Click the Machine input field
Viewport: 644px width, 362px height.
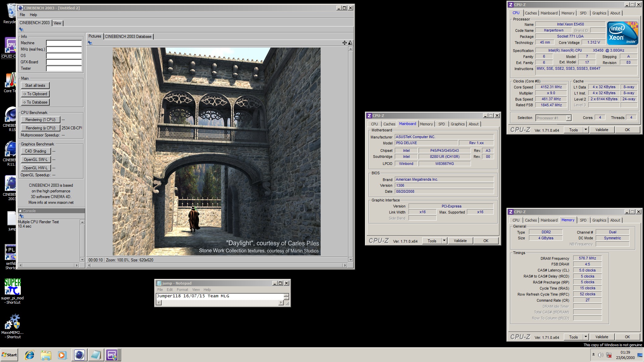click(x=64, y=43)
